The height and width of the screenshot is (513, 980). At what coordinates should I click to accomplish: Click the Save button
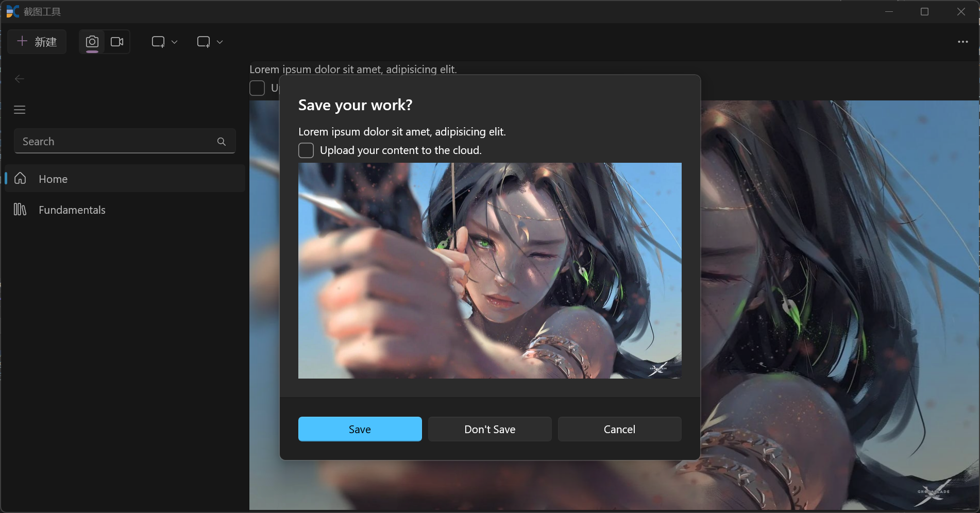360,429
